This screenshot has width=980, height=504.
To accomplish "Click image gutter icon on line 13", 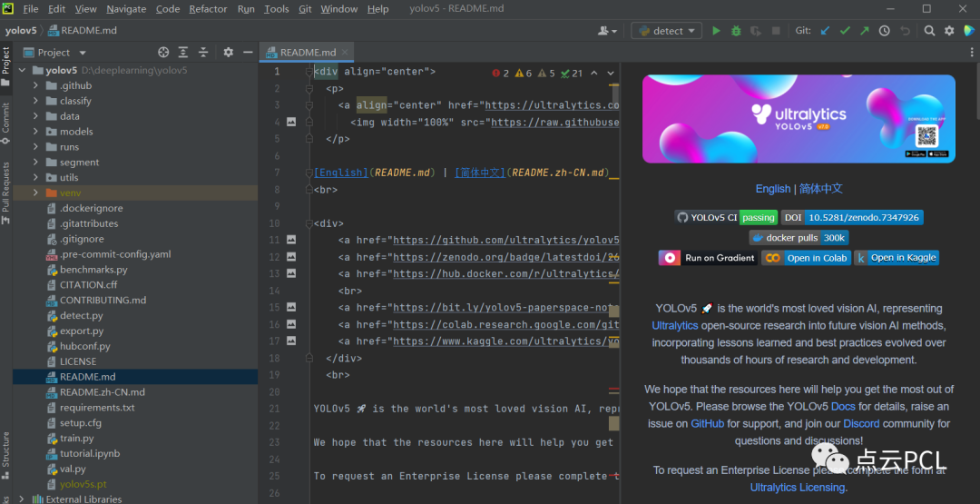I will pyautogui.click(x=291, y=273).
